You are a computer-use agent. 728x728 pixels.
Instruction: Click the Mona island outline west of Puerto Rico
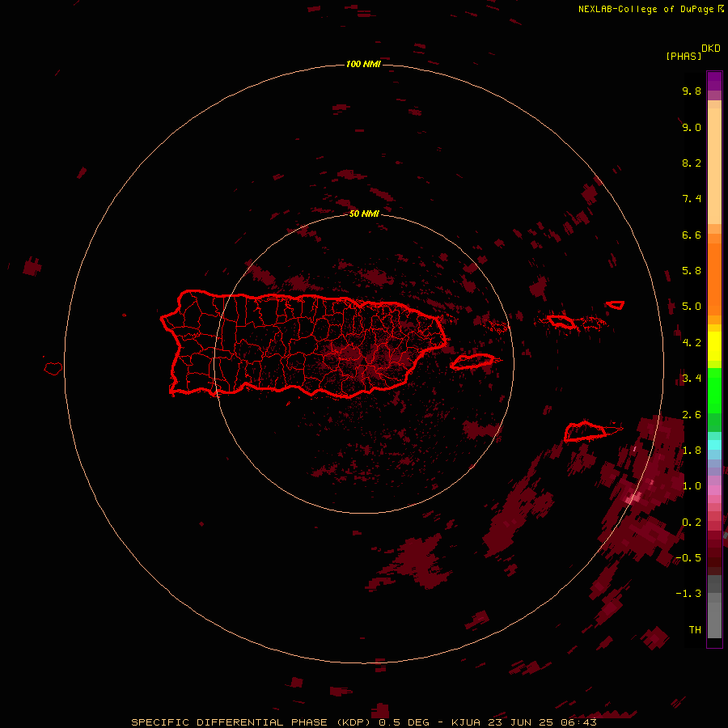(53, 369)
